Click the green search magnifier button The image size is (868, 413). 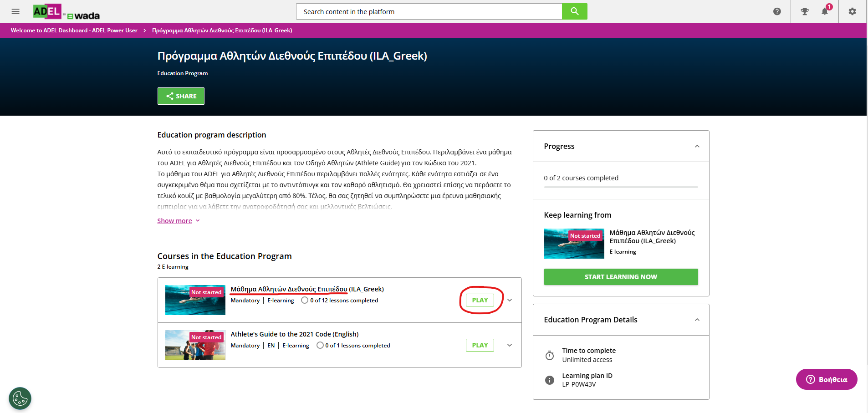[574, 11]
